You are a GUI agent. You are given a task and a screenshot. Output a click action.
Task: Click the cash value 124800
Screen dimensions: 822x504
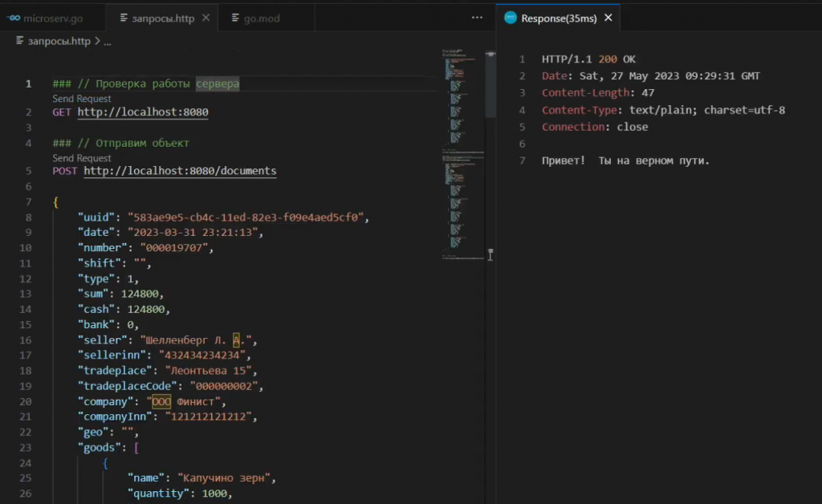click(146, 310)
